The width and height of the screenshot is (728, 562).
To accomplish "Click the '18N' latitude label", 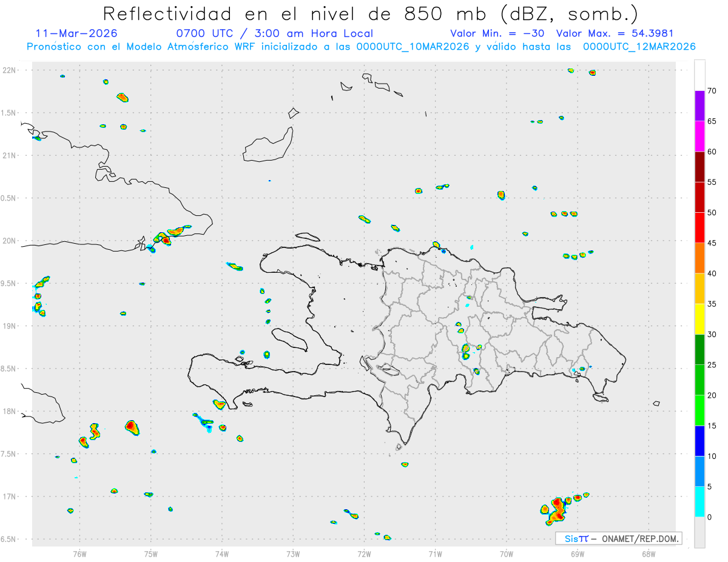I will [10, 411].
